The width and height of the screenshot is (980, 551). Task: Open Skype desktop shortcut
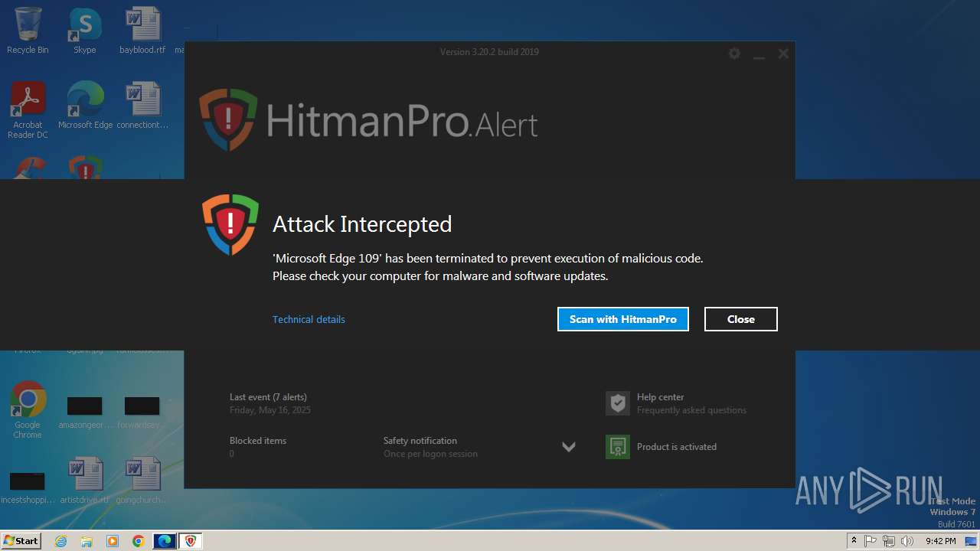coord(85,31)
